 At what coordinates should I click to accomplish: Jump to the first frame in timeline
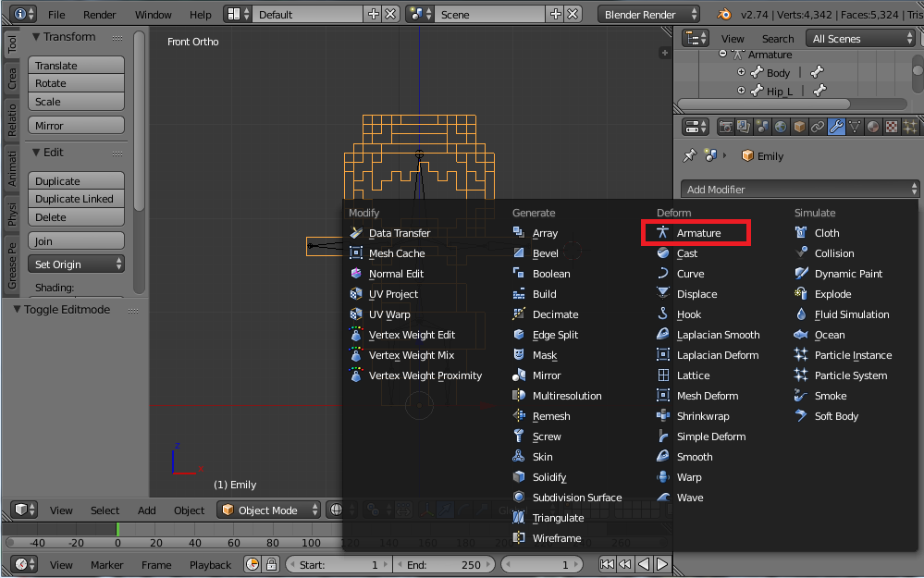pyautogui.click(x=607, y=564)
